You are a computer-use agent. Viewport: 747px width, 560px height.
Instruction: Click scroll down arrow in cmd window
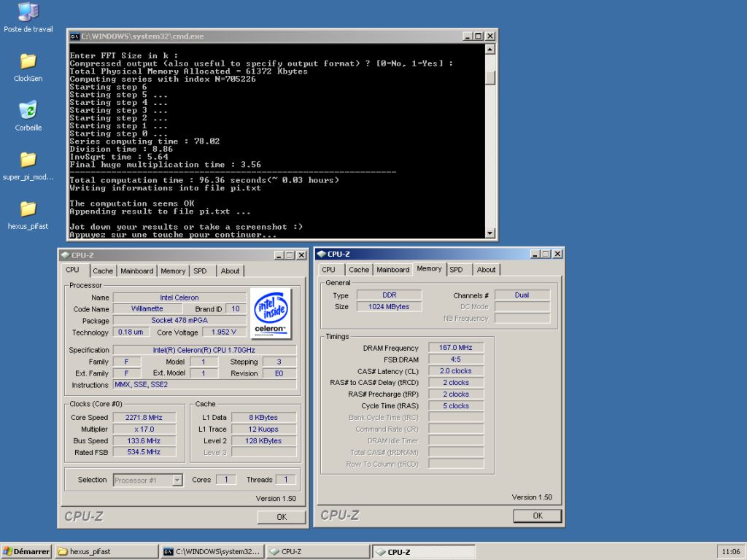pos(489,233)
